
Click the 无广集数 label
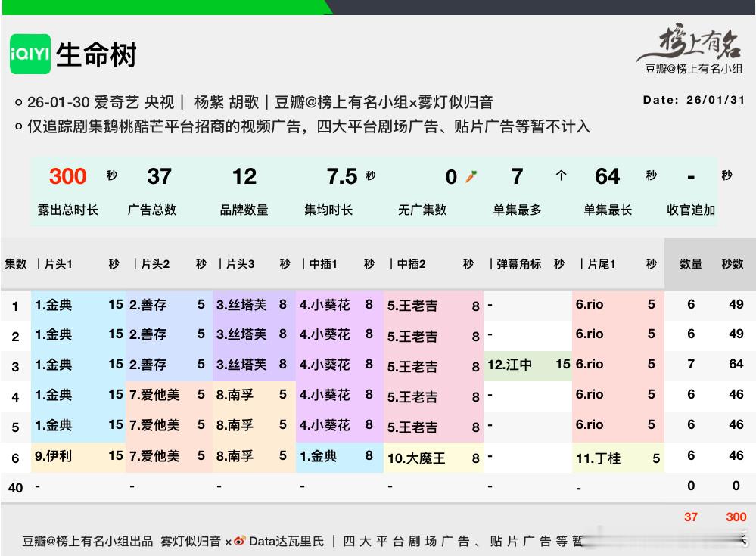pyautogui.click(x=422, y=210)
